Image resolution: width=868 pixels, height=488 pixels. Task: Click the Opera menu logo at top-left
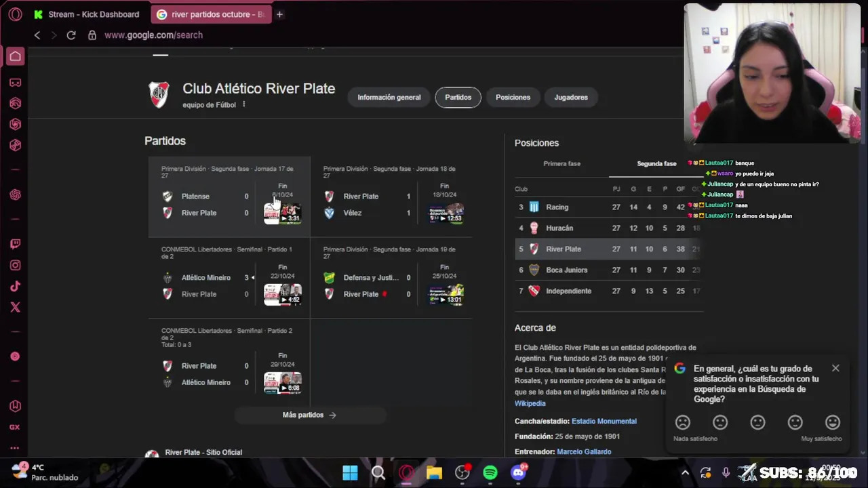tap(15, 14)
